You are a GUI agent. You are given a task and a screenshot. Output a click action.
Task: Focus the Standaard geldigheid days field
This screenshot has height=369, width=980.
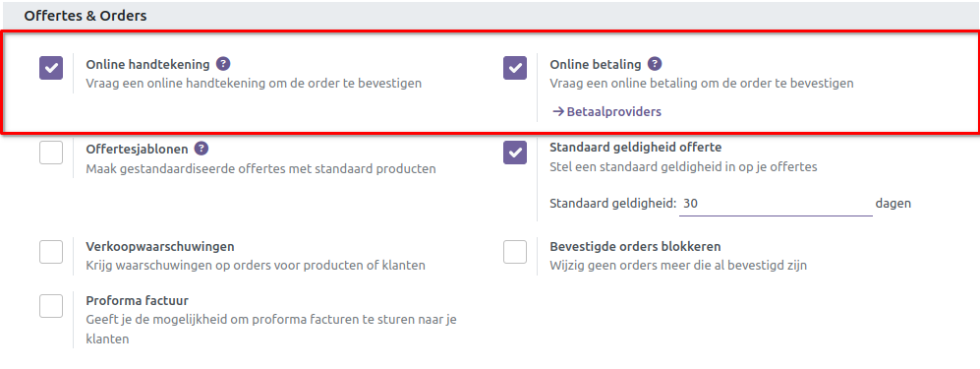coord(776,204)
